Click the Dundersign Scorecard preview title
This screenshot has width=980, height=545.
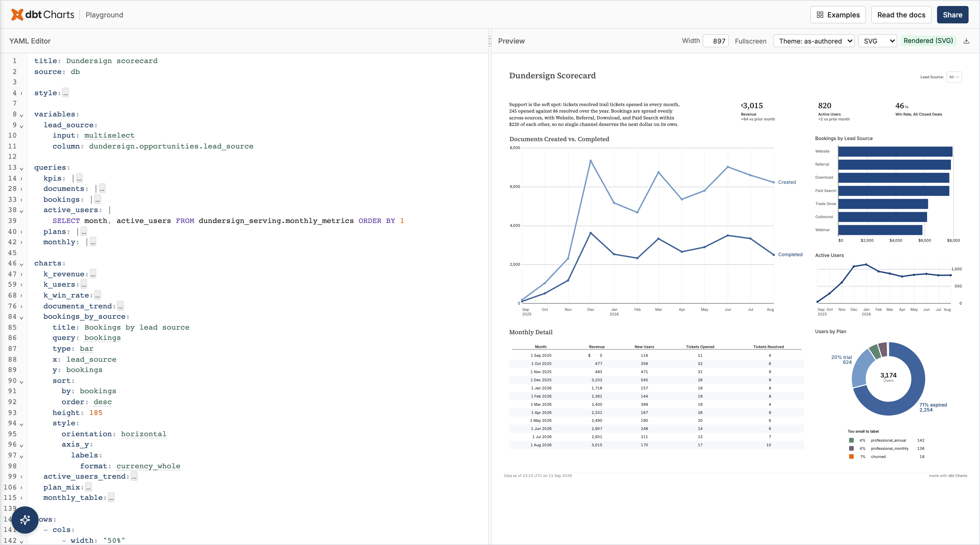tap(552, 76)
